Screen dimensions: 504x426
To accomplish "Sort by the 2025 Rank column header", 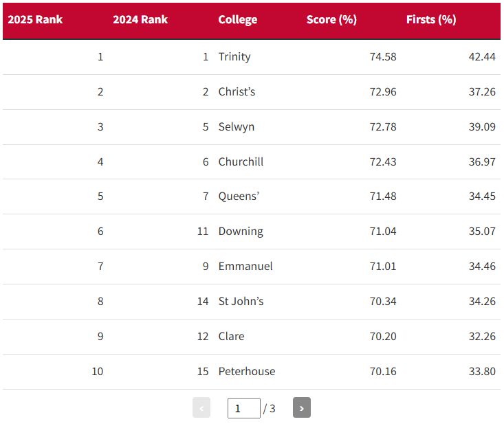I will pyautogui.click(x=35, y=20).
